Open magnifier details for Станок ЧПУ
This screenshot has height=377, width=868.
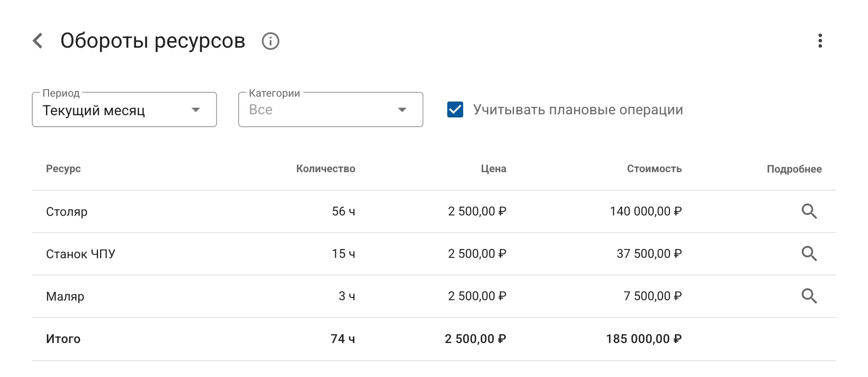[809, 254]
